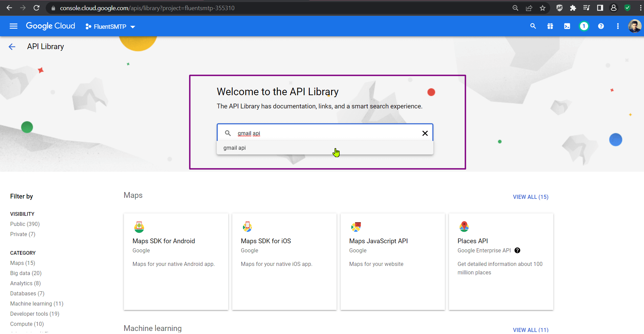
Task: Click the info icon beside Google Enterprise API
Action: tap(517, 250)
